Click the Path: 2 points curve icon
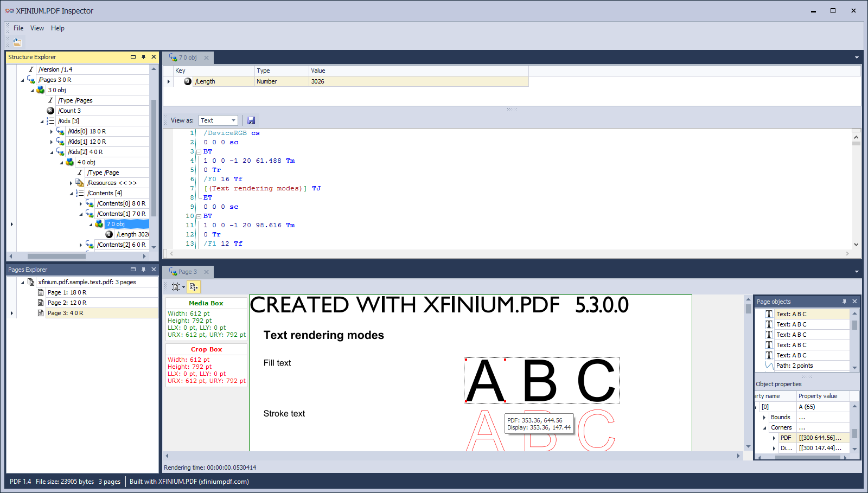The width and height of the screenshot is (868, 493). coord(769,366)
